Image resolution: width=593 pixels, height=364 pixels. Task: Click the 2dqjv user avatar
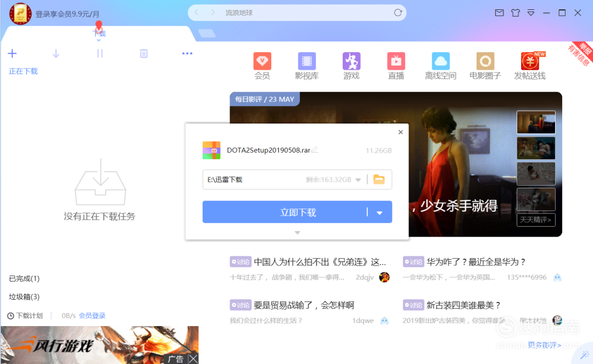(x=384, y=277)
